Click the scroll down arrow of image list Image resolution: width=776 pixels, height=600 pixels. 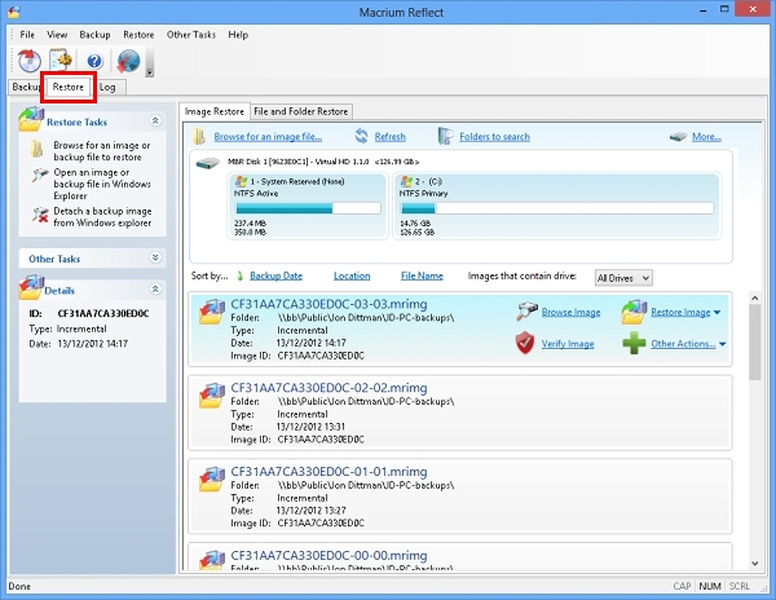click(755, 563)
